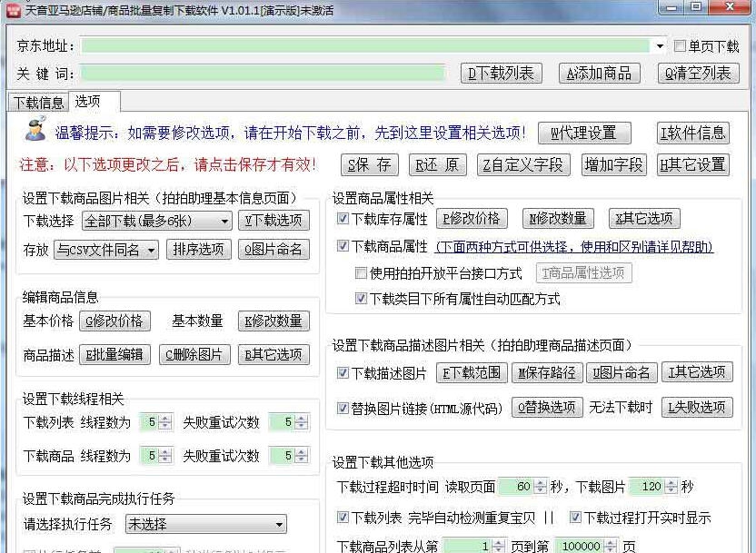Toggle 替换图片链接(HTML源代码) checkbox

[343, 408]
